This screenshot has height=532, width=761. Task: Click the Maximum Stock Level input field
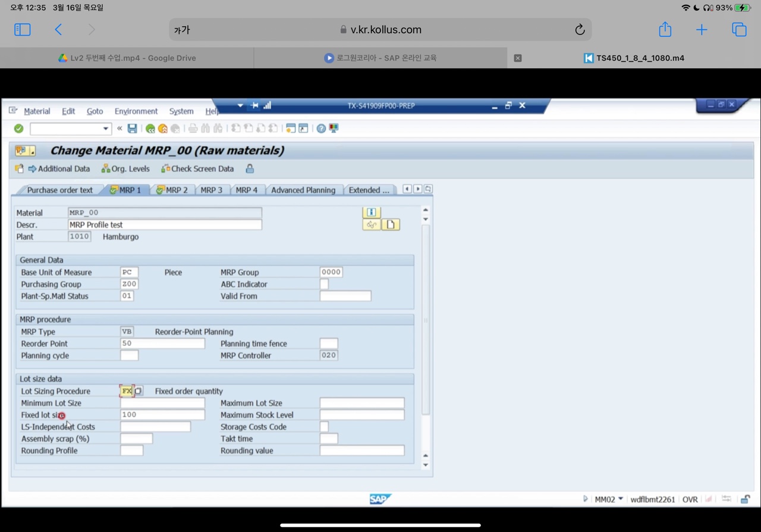coord(362,415)
